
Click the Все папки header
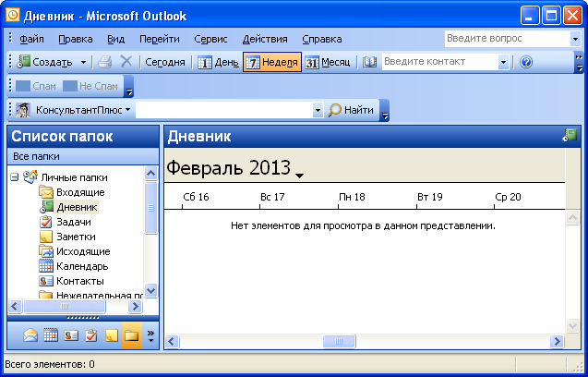83,156
